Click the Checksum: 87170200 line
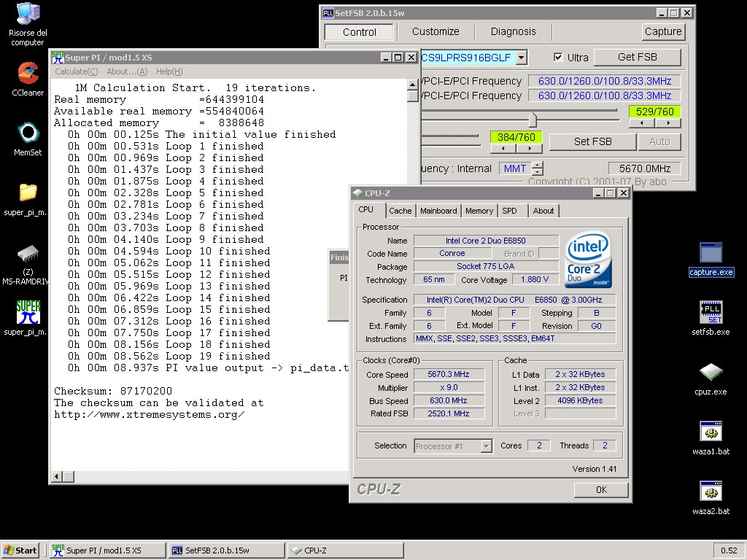 [113, 391]
